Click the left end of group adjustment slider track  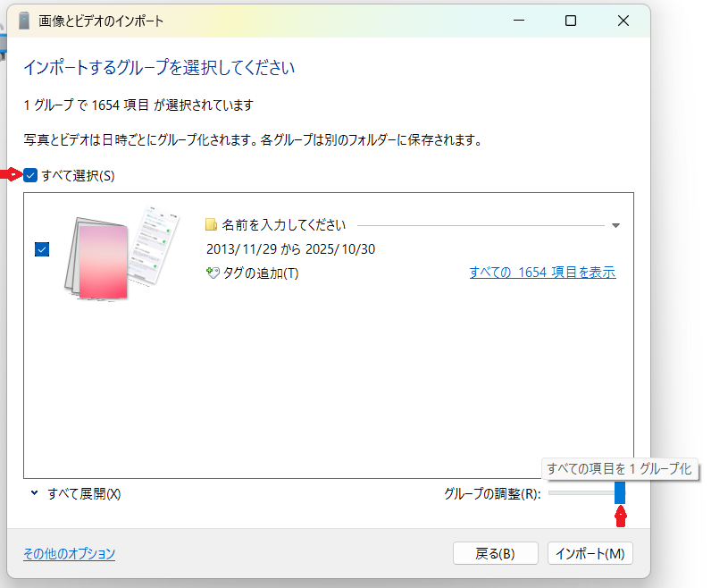pos(553,493)
